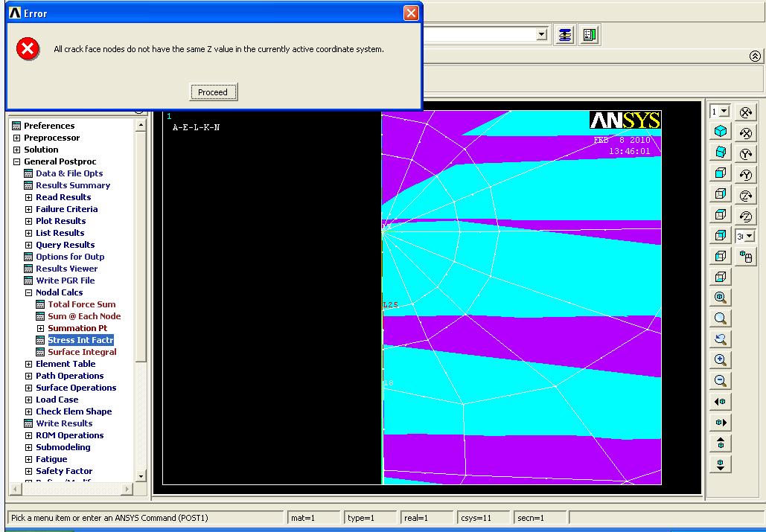This screenshot has height=532, width=766.
Task: Select Surface Integral menu item
Action: pos(82,352)
